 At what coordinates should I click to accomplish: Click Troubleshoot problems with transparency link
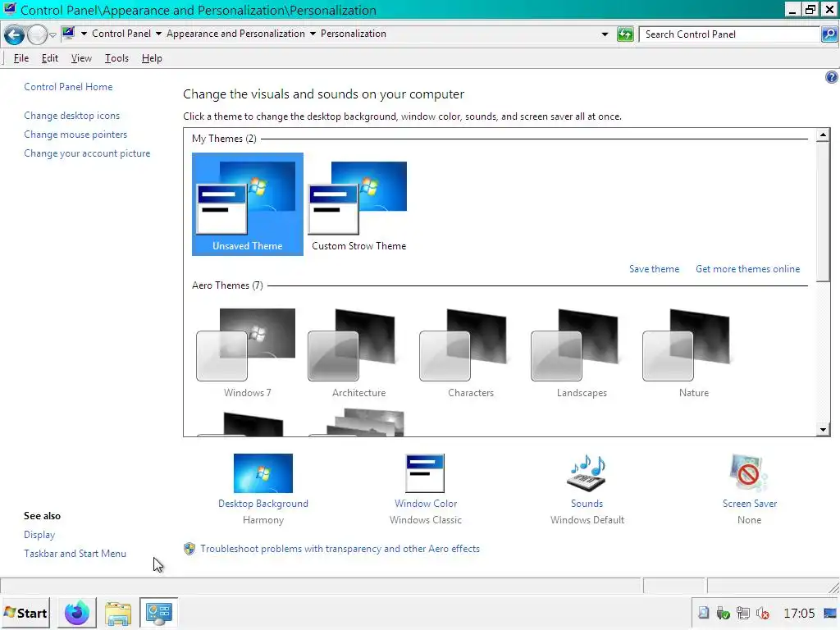click(340, 549)
